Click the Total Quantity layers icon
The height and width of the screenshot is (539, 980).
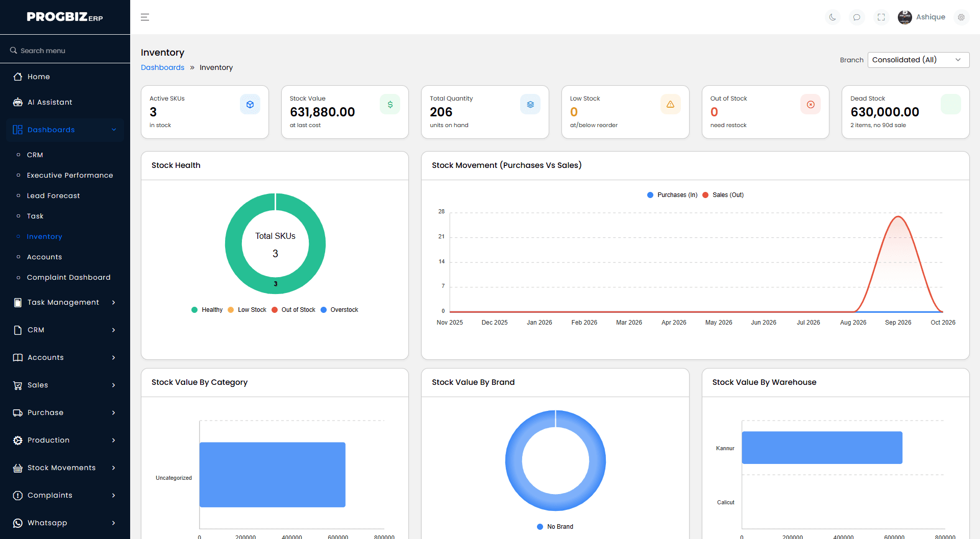click(x=530, y=104)
